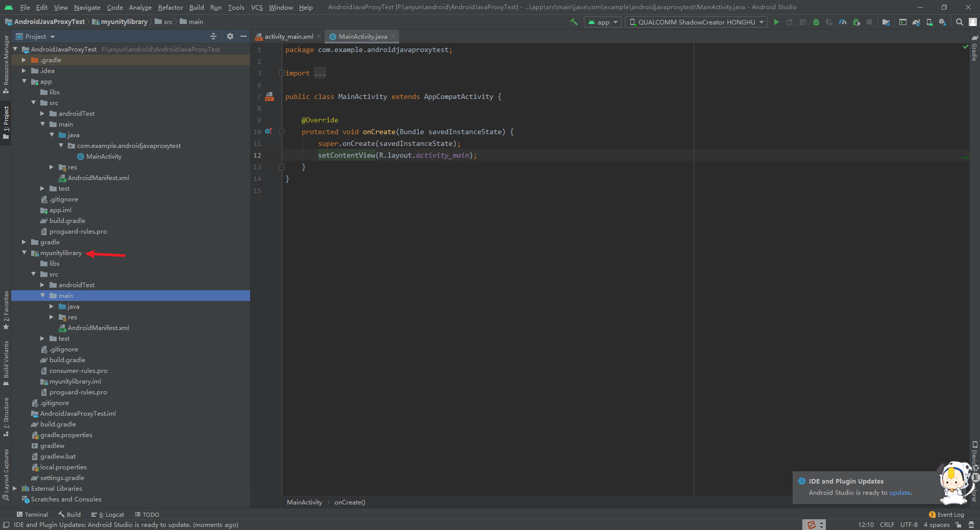
Task: Show line-width marker toggle in breadcrumb MainActivity
Action: coord(304,502)
